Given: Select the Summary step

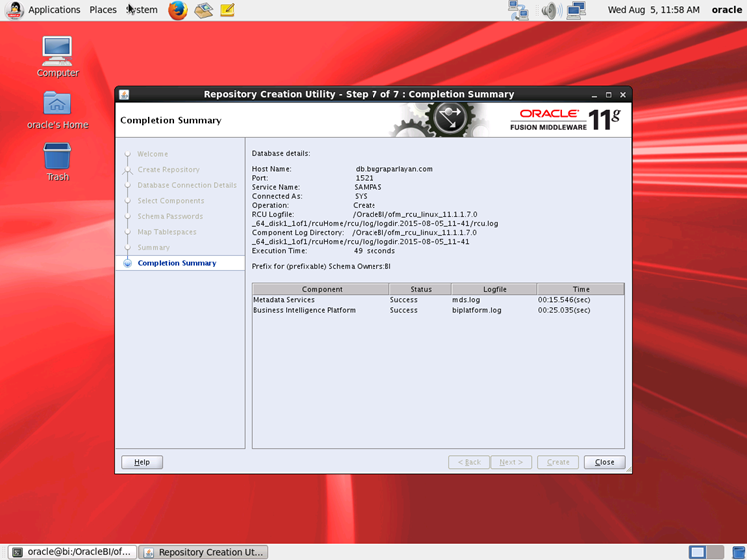Looking at the screenshot, I should pyautogui.click(x=154, y=248).
